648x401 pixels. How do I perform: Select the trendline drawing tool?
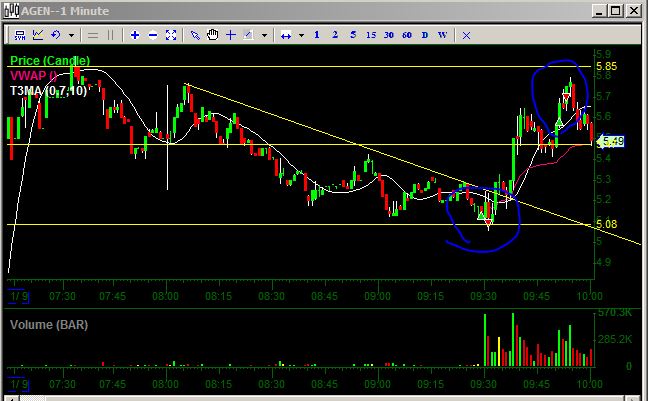(248, 36)
